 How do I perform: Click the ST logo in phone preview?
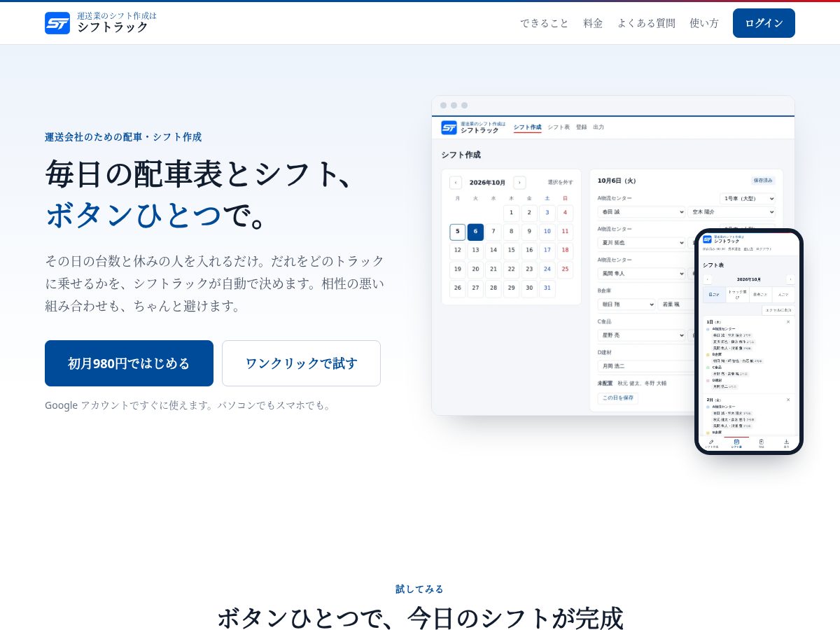coord(707,239)
